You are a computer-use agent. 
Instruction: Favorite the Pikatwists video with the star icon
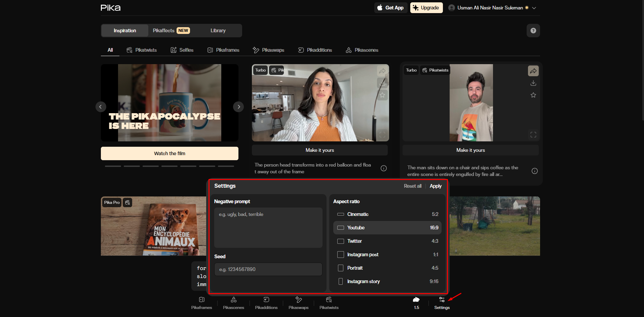(x=533, y=95)
